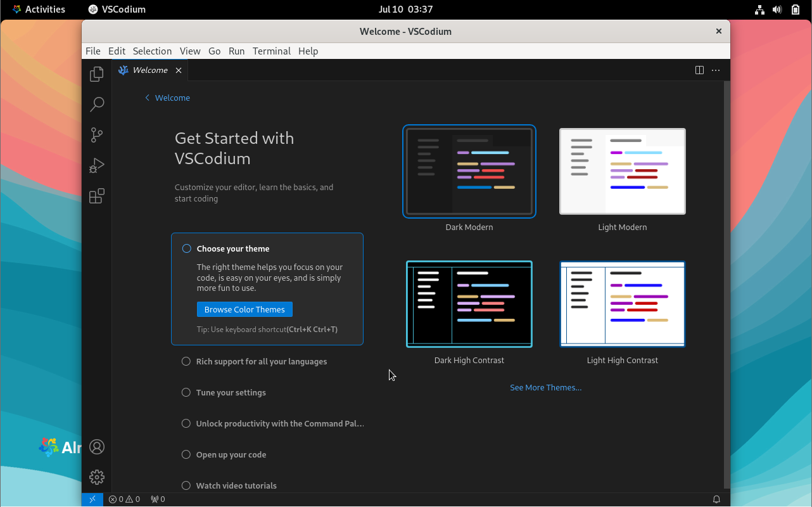Open the View menu

click(x=190, y=51)
